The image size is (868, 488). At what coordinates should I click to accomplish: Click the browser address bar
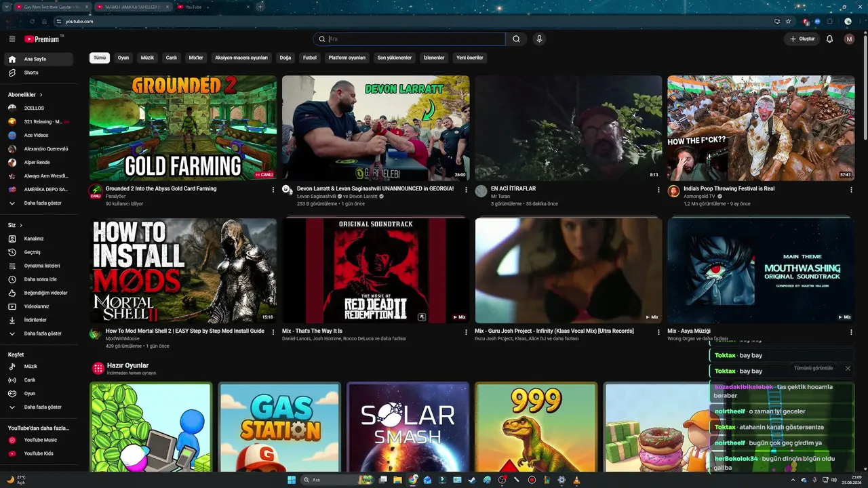[414, 22]
